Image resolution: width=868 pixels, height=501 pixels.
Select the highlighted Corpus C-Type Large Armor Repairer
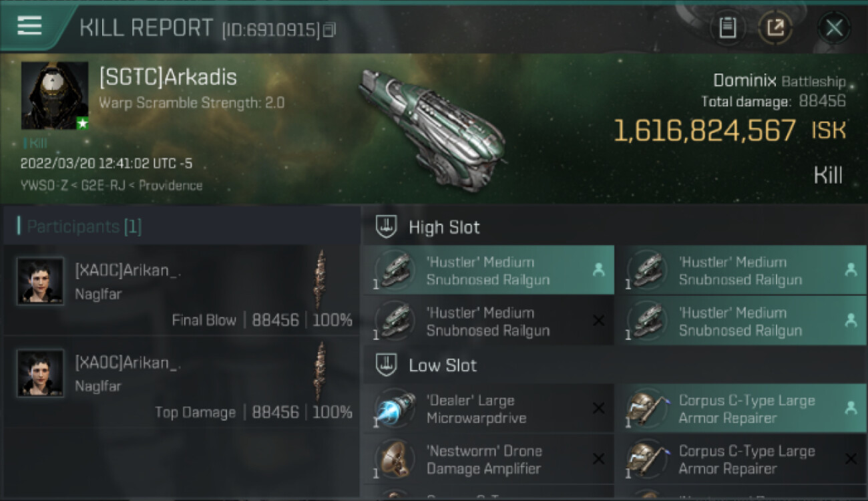pyautogui.click(x=741, y=409)
